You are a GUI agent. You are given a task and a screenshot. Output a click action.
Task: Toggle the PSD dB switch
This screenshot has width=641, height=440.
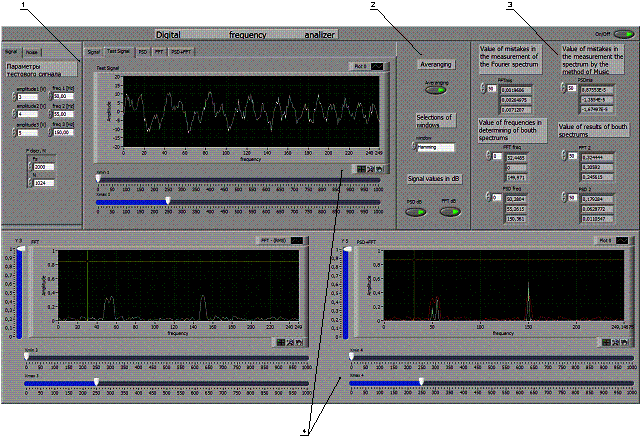tap(415, 212)
